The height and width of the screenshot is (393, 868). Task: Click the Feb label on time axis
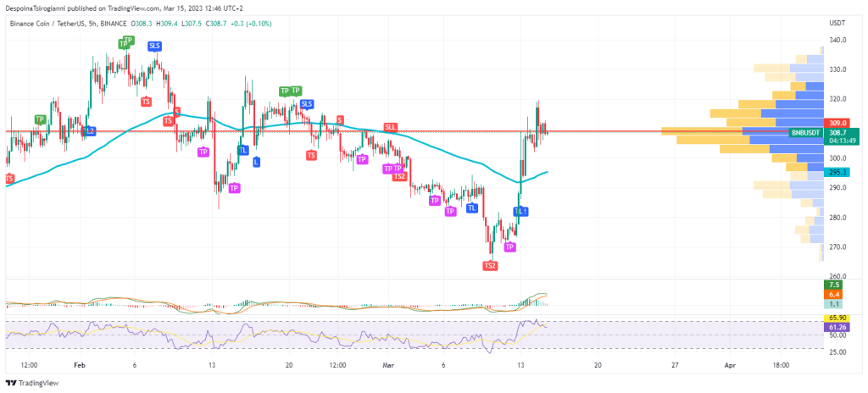click(80, 365)
